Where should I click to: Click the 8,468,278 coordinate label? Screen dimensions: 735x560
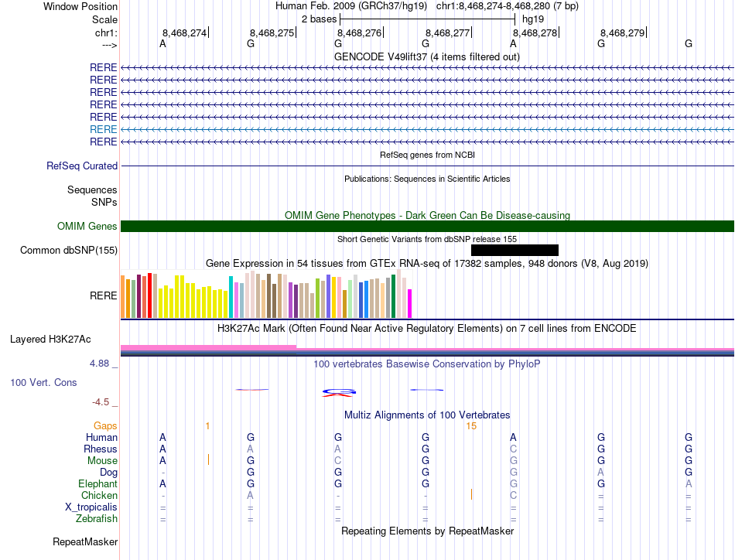click(x=535, y=32)
